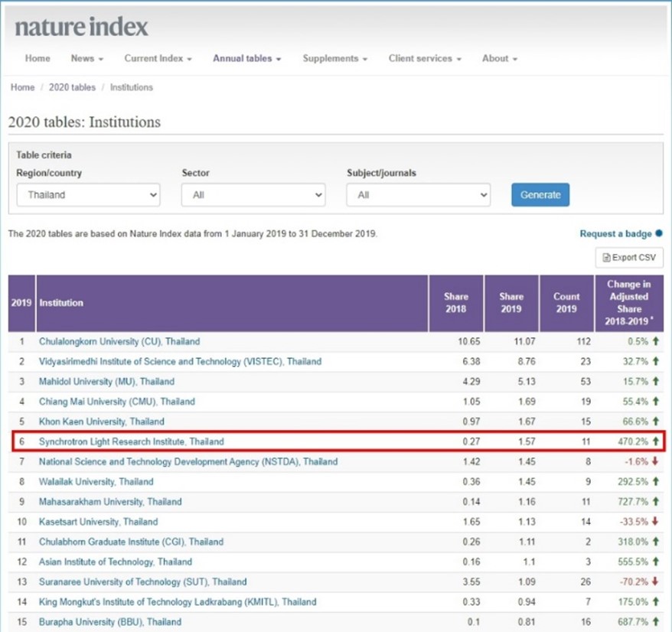The width and height of the screenshot is (672, 632).
Task: Go to 2020 tables breadcrumb link
Action: point(72,87)
